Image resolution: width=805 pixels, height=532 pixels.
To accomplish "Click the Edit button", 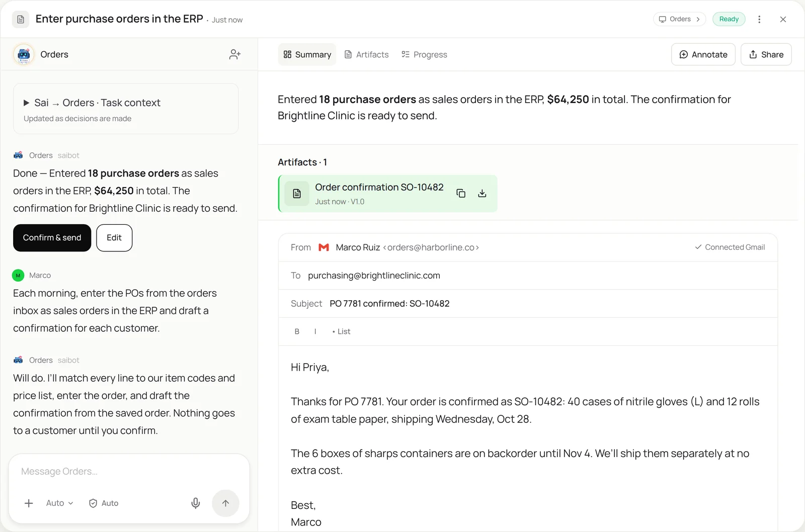I will (114, 238).
